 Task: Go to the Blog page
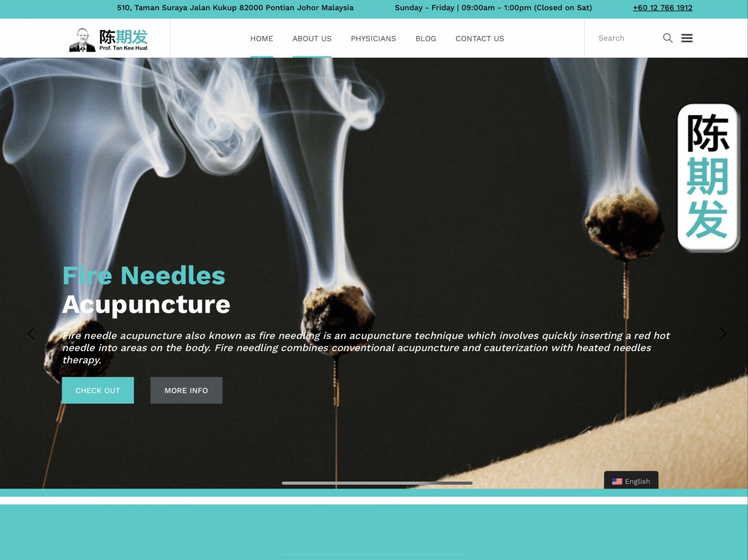pos(426,39)
